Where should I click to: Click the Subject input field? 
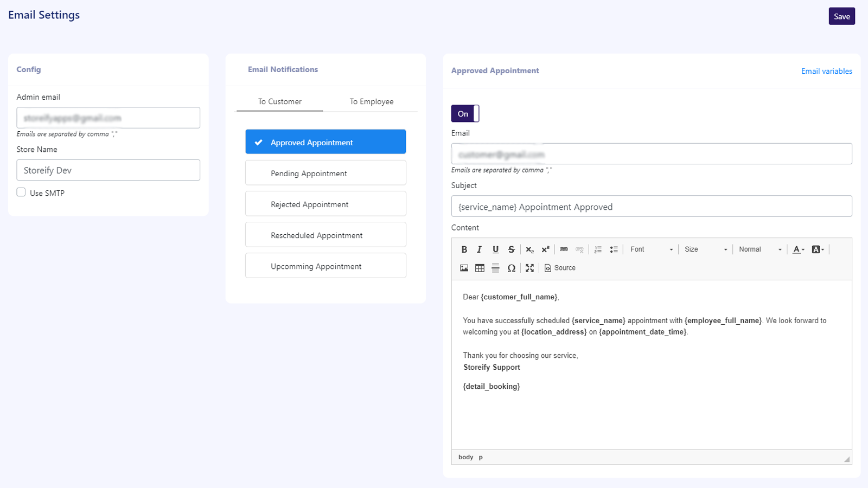pyautogui.click(x=651, y=207)
